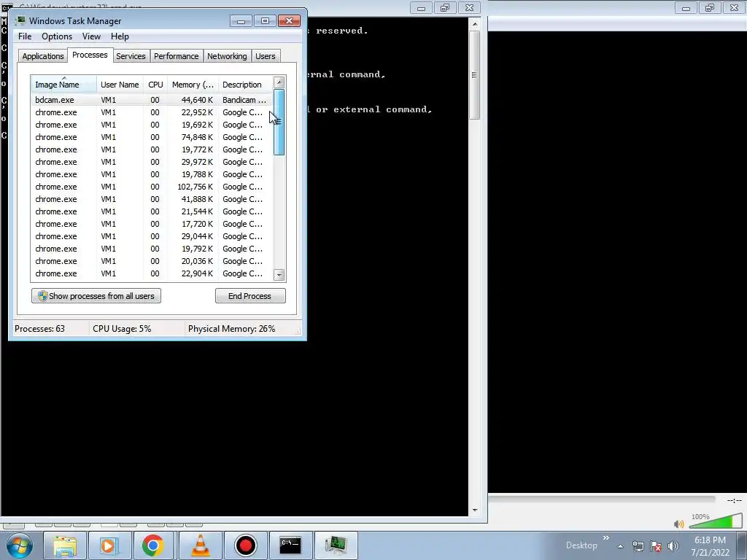Screen dimensions: 747x560
Task: Select chrome.exe row using 19,772 K
Action: (152, 149)
